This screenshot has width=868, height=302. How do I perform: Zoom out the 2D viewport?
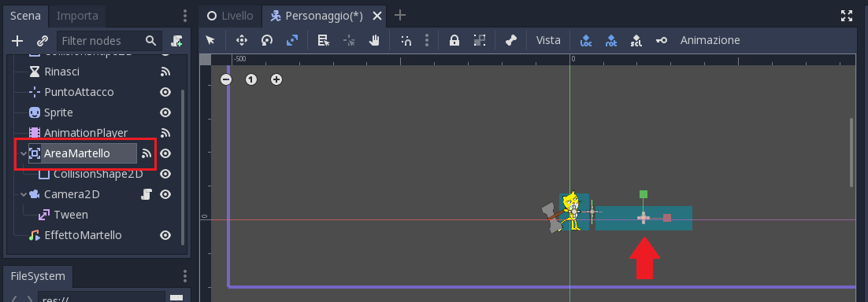coord(226,79)
